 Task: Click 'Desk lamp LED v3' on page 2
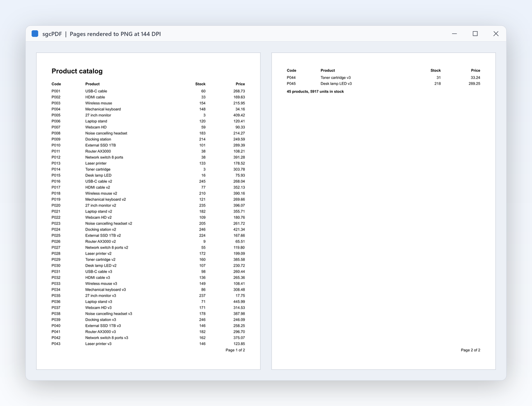tap(336, 84)
